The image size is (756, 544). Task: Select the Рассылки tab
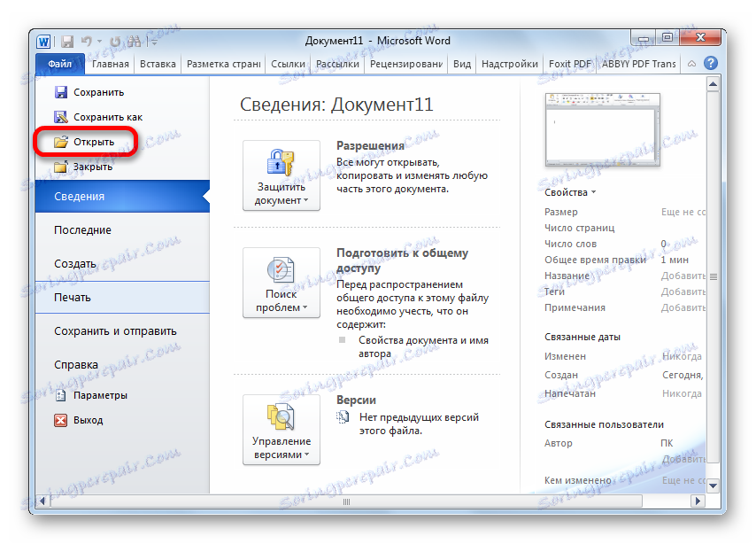click(337, 64)
